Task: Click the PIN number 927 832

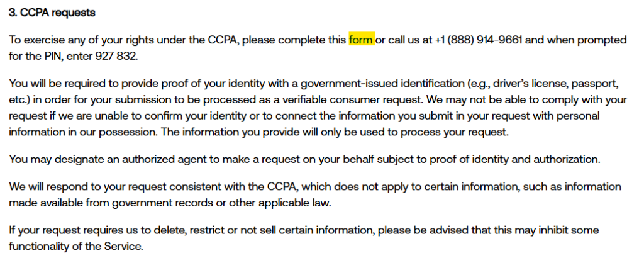Action: pyautogui.click(x=116, y=55)
